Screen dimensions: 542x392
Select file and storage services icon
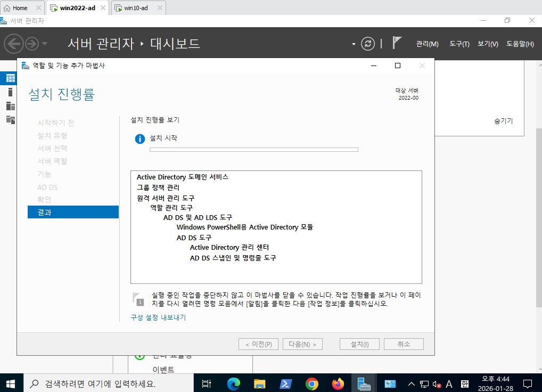[x=10, y=120]
